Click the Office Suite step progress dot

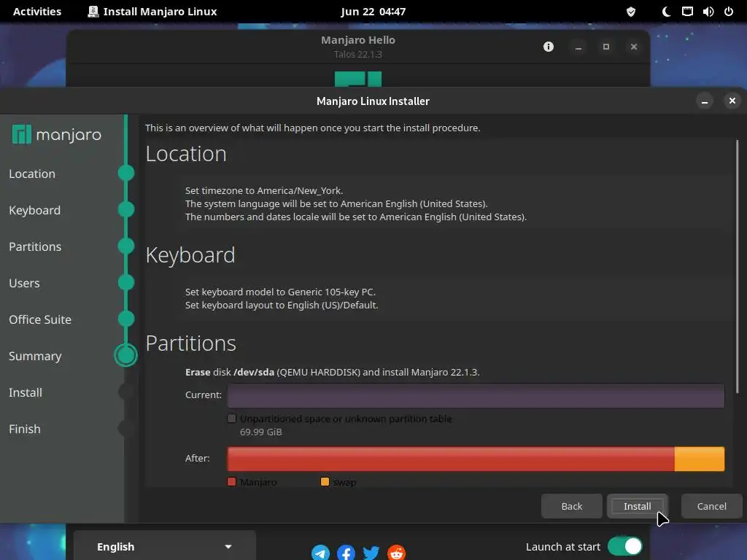125,319
